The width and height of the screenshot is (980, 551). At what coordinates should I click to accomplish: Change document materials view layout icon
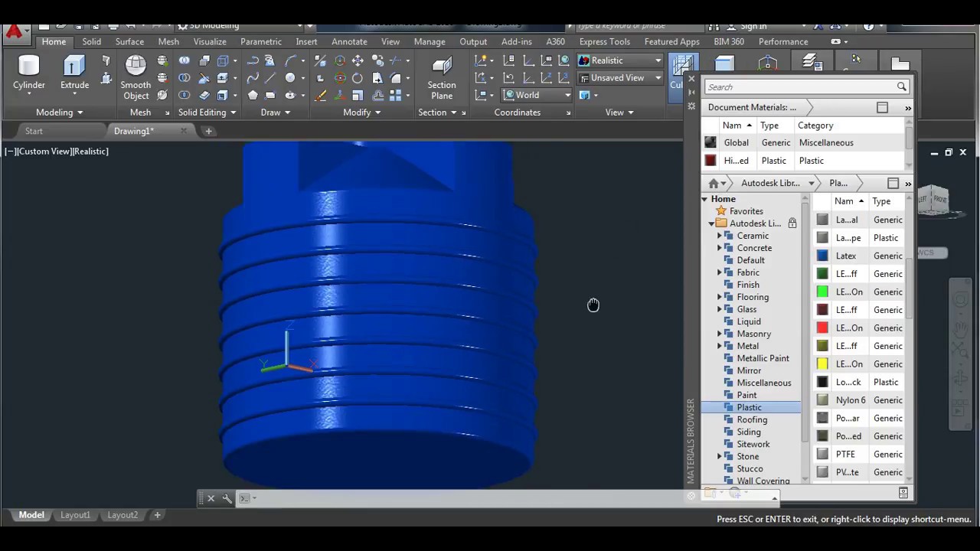882,107
